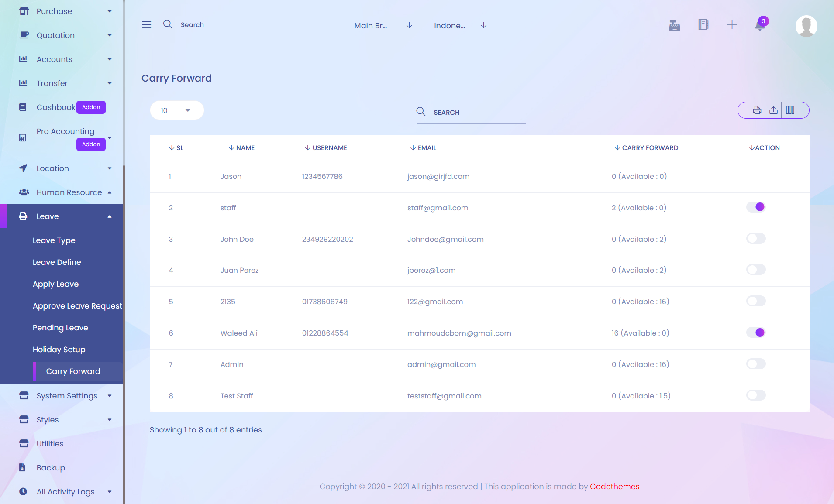Click the Transfer chart icon

(x=23, y=83)
